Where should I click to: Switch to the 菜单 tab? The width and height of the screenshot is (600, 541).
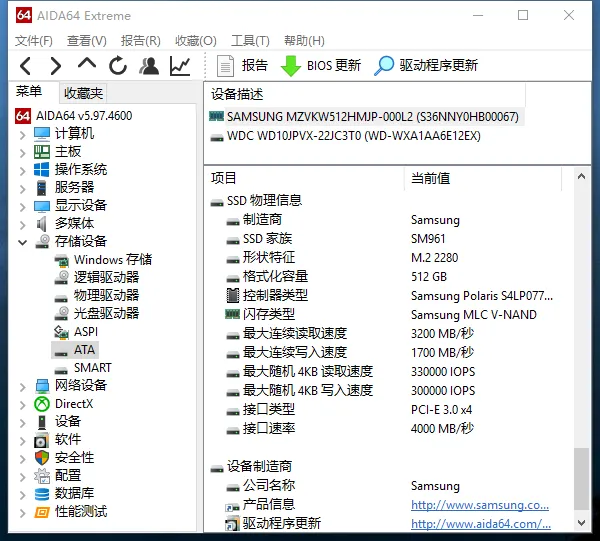(29, 92)
